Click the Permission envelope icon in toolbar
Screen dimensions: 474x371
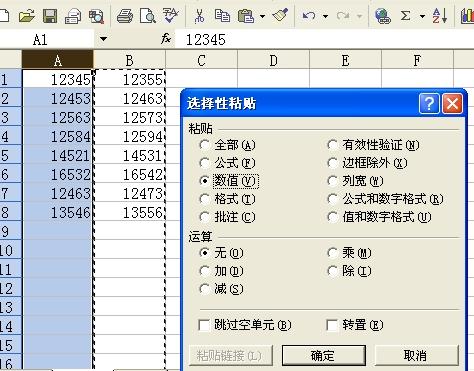[x=73, y=16]
